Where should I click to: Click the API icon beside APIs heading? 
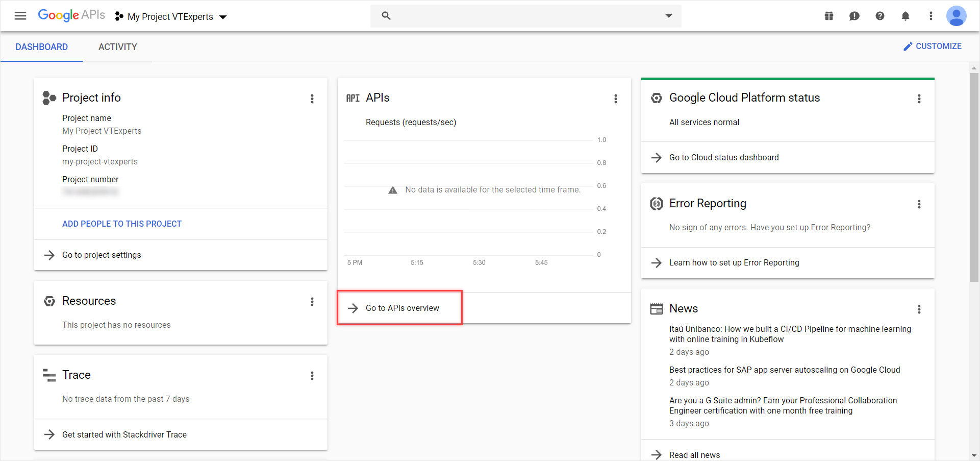pyautogui.click(x=353, y=98)
